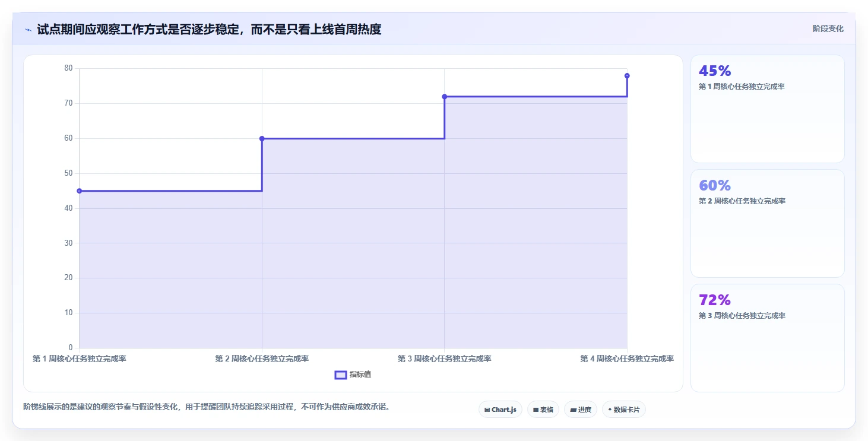Click the 45% value card
868x441 pixels.
[768, 109]
